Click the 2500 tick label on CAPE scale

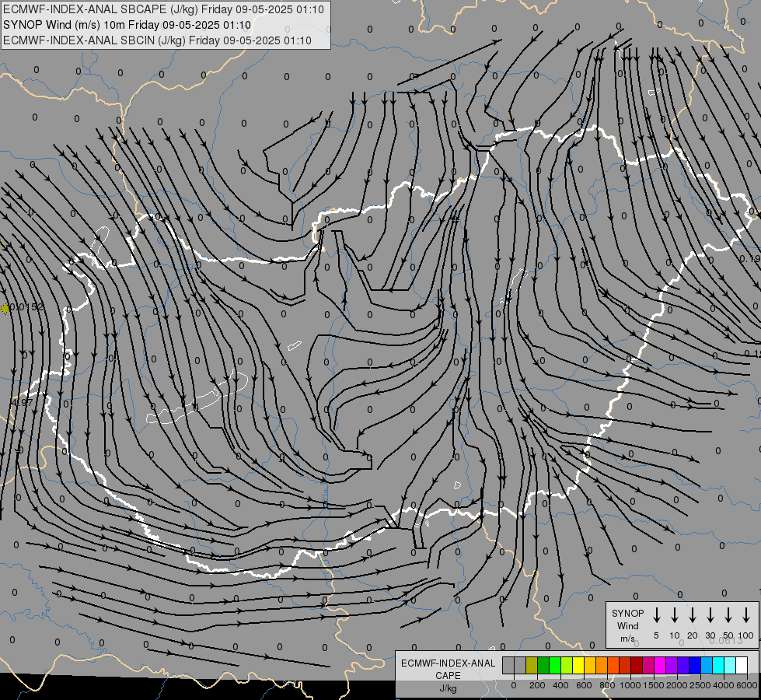700,685
